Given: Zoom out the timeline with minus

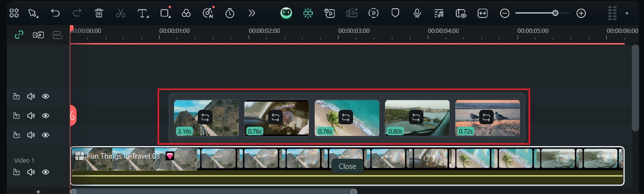Looking at the screenshot, I should [505, 14].
